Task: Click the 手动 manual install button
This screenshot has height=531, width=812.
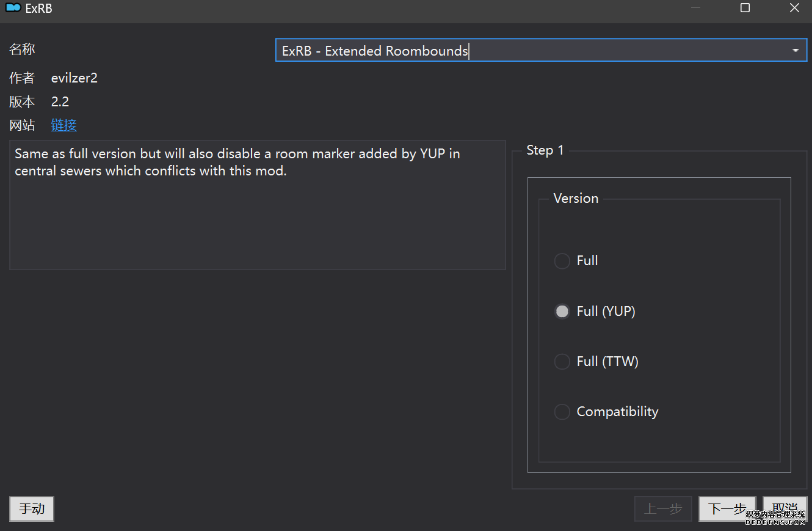Action: pyautogui.click(x=32, y=508)
